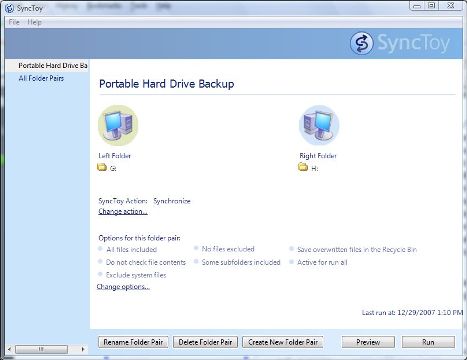Click the Do not check file contents option

click(146, 262)
